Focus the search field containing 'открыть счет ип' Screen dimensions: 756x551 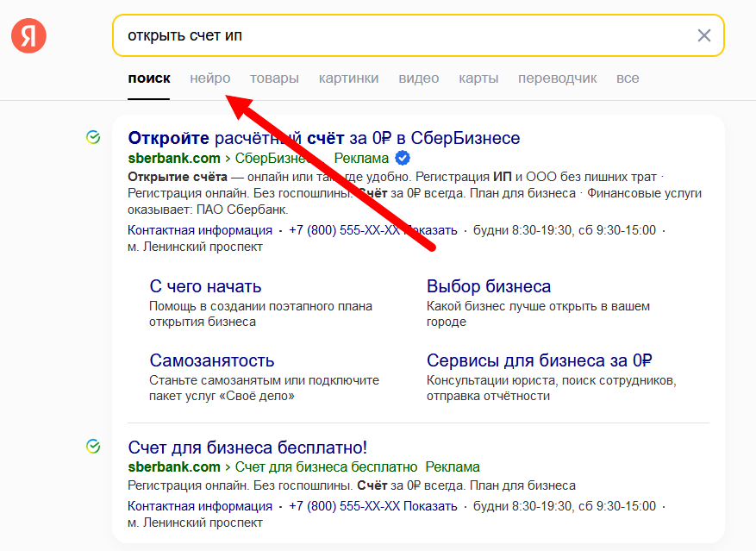click(x=418, y=35)
